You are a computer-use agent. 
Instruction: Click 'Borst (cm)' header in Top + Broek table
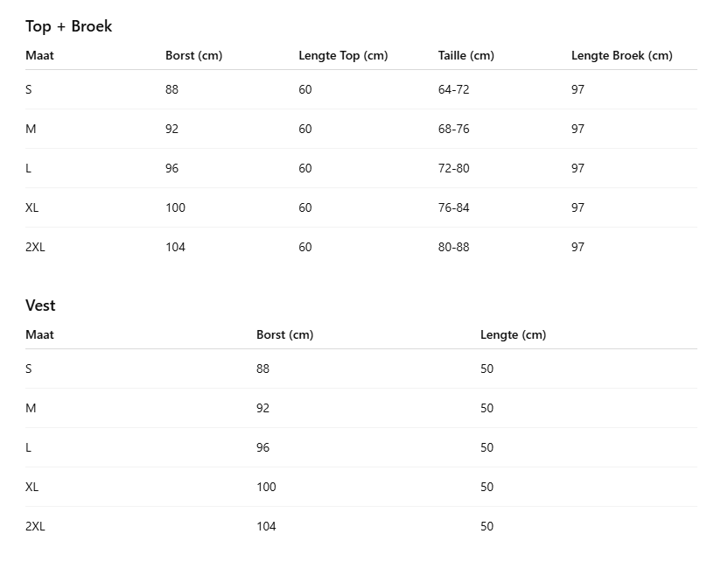tap(193, 55)
